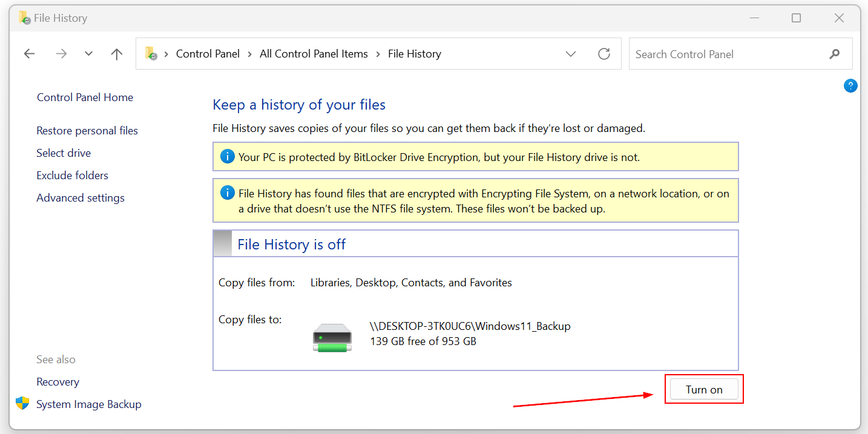Open All Control Panel Items breadcrumb
The image size is (868, 434).
coord(314,54)
